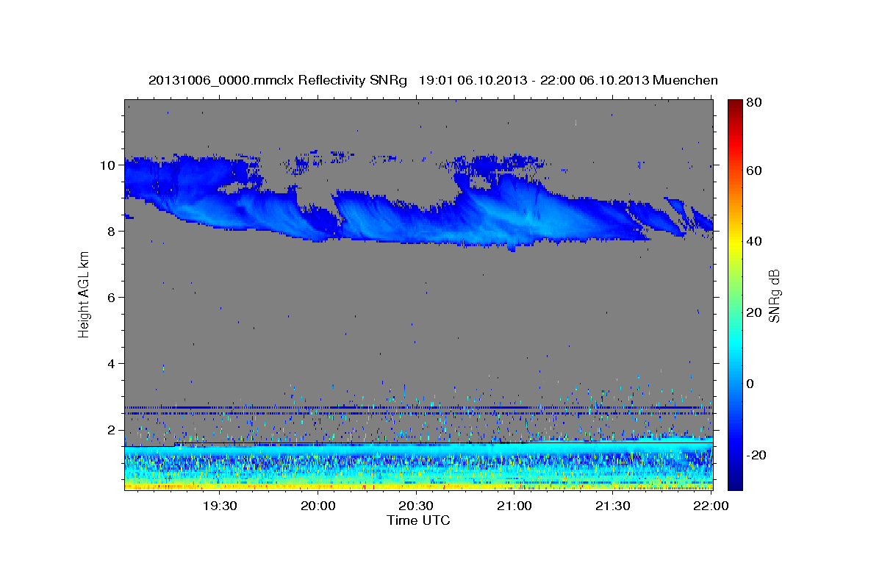Image resolution: width=882 pixels, height=588 pixels.
Task: Click the height tick label 10
Action: coord(110,165)
